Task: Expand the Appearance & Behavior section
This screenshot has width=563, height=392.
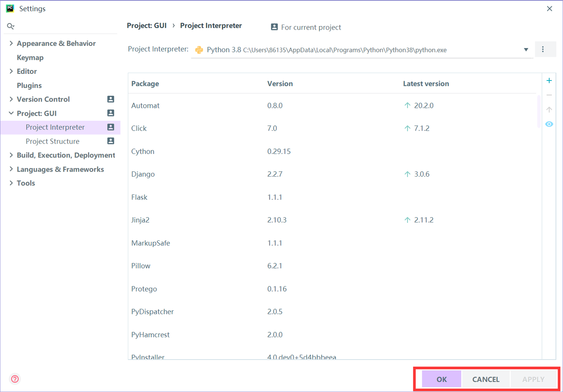Action: (11, 43)
